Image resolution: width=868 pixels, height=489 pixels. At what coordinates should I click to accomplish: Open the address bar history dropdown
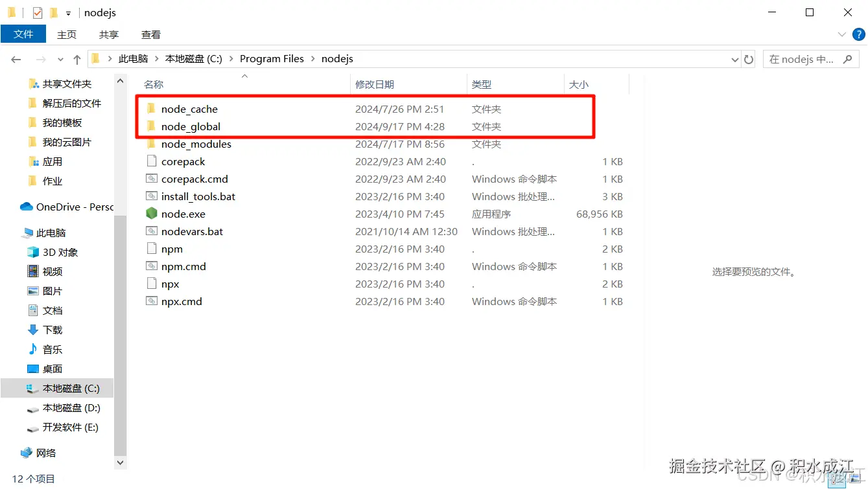pos(735,59)
